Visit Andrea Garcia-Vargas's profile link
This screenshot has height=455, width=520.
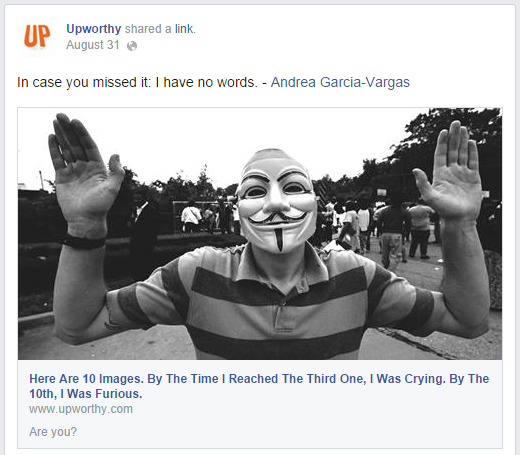point(340,82)
